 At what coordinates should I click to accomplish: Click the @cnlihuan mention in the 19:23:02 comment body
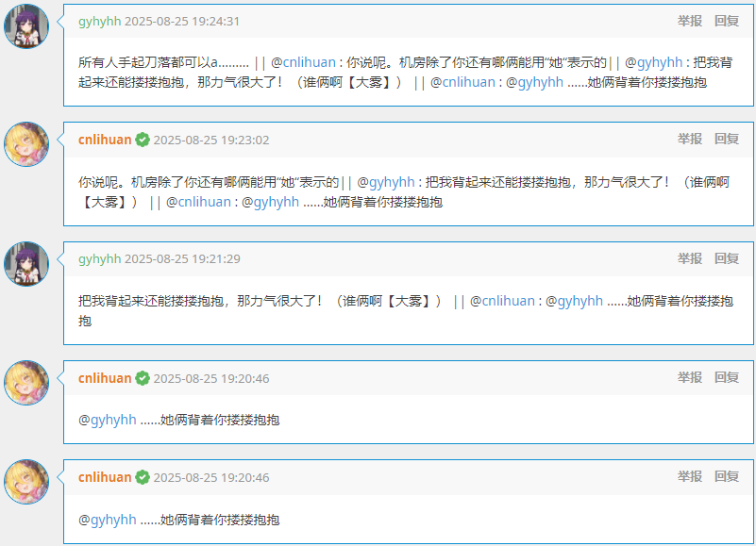(x=198, y=202)
